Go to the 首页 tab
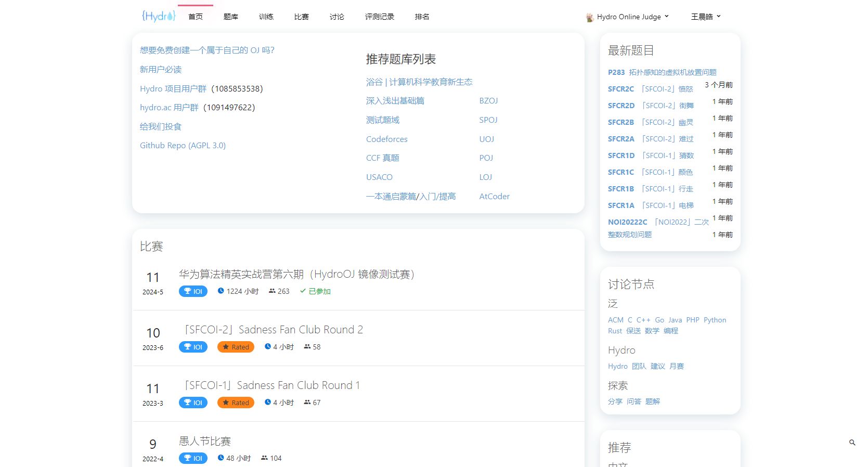 [x=196, y=17]
